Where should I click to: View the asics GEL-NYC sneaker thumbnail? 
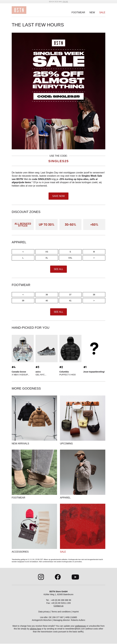coord(47,349)
